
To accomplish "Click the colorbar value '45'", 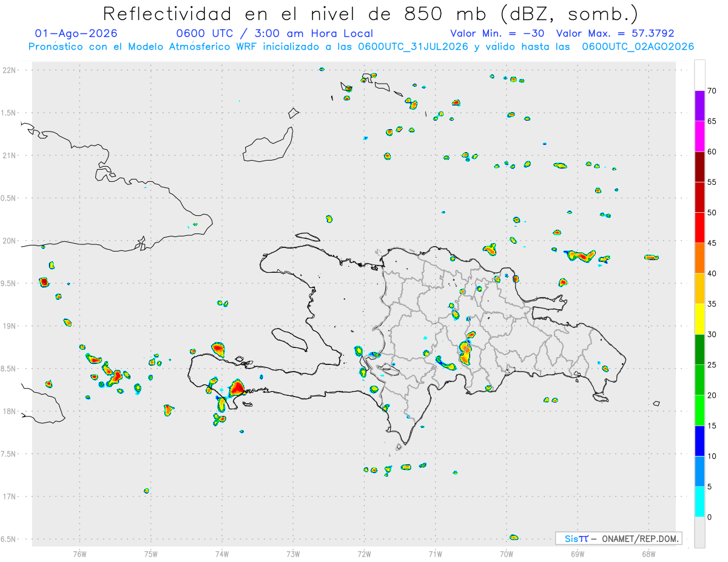I will pos(712,243).
